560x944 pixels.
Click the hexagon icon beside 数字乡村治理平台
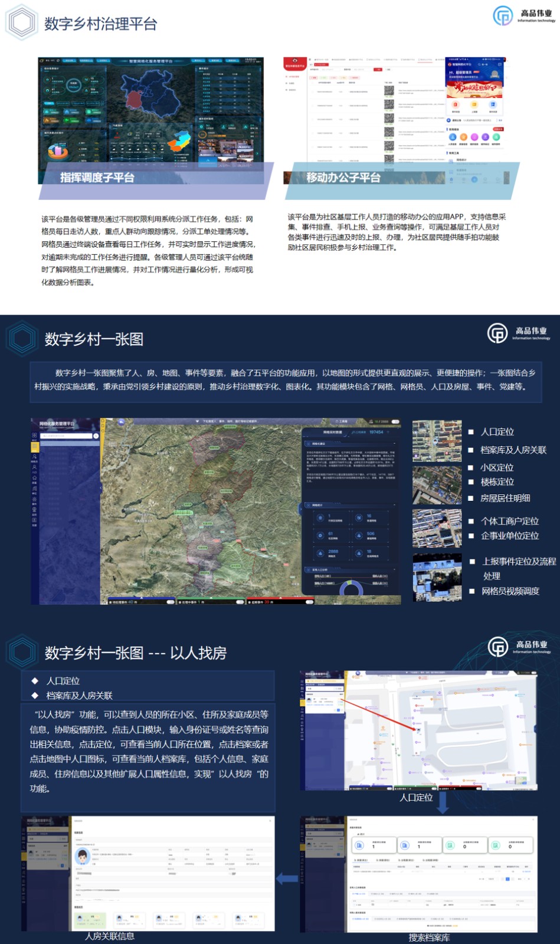point(22,22)
